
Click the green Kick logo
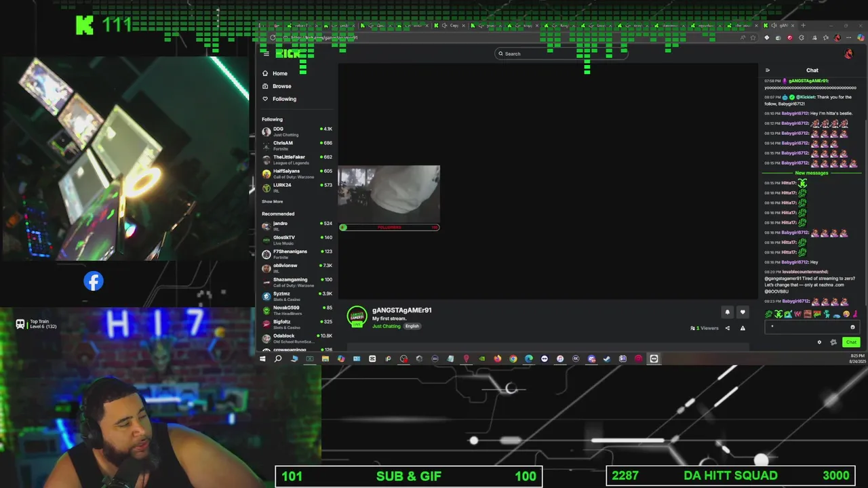288,54
